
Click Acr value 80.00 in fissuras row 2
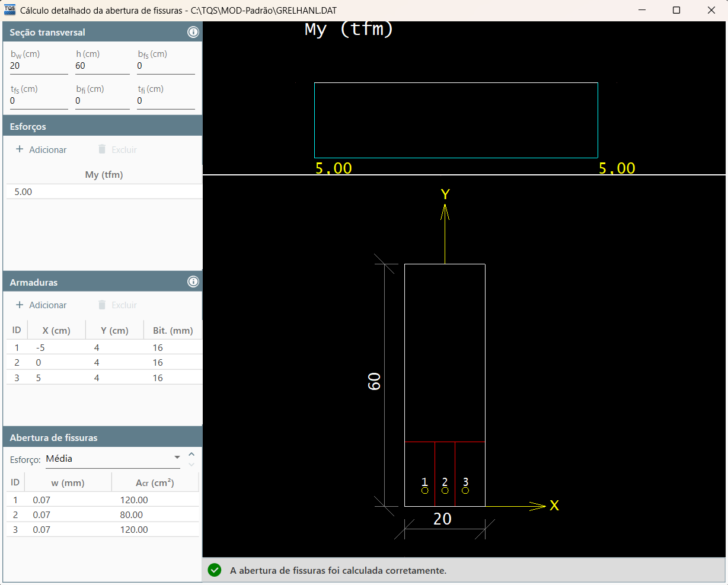point(132,515)
